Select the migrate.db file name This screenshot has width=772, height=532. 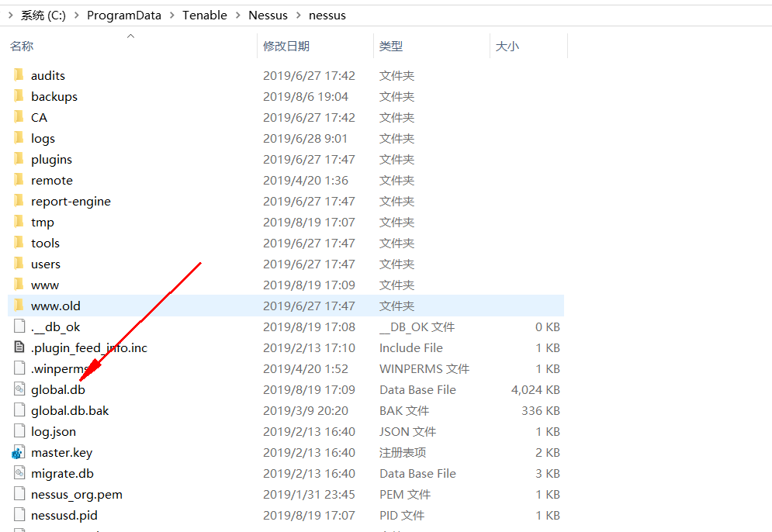pyautogui.click(x=62, y=473)
